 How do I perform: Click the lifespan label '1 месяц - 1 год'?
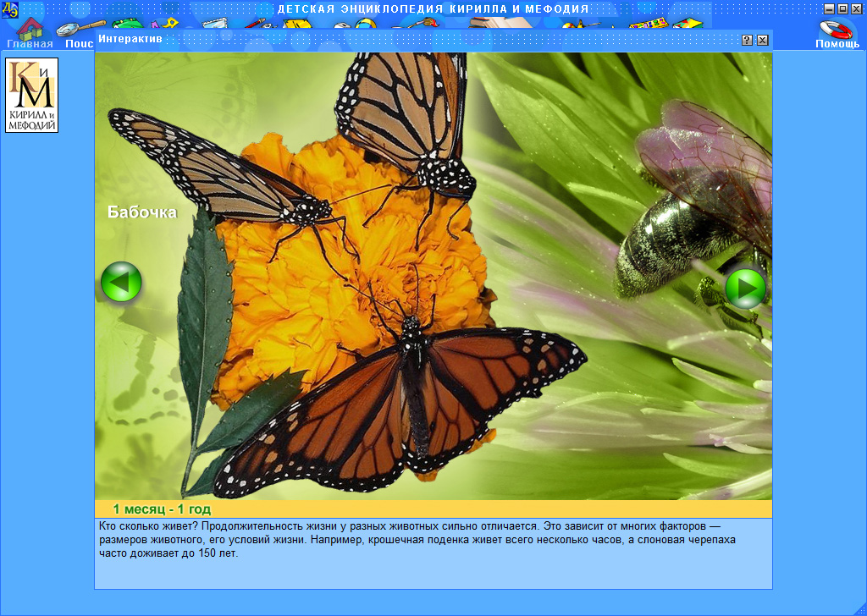[x=162, y=509]
